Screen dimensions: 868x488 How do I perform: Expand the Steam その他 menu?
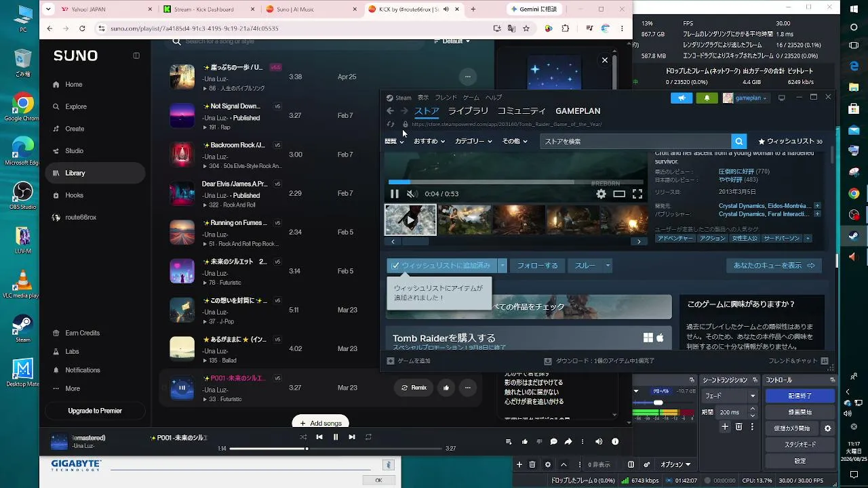515,141
